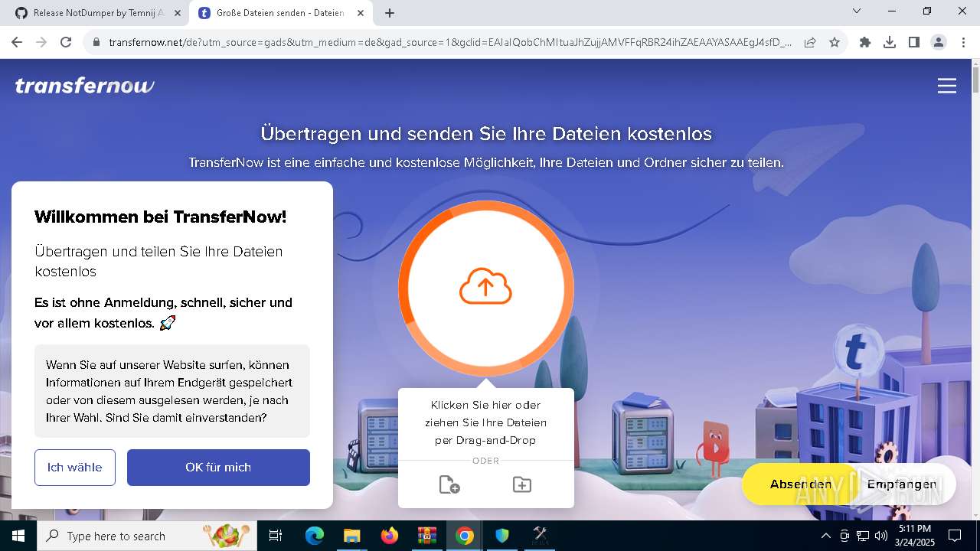Viewport: 980px width, 551px height.
Task: Open Chrome downloads icon
Action: pyautogui.click(x=890, y=42)
